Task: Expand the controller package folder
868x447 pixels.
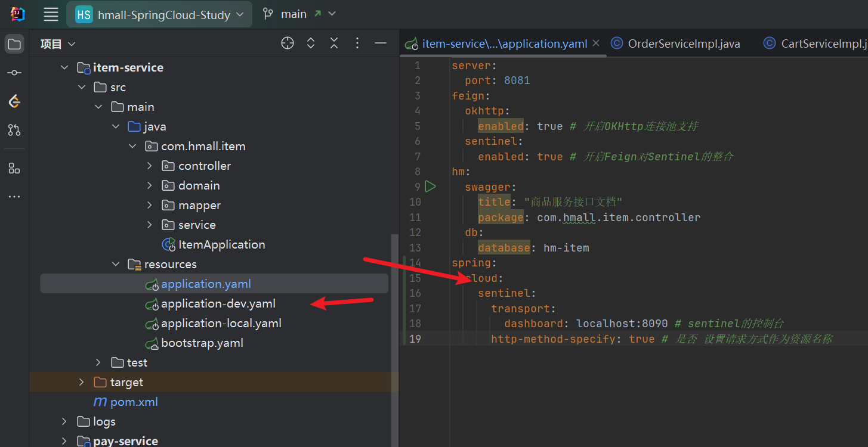Action: point(150,166)
